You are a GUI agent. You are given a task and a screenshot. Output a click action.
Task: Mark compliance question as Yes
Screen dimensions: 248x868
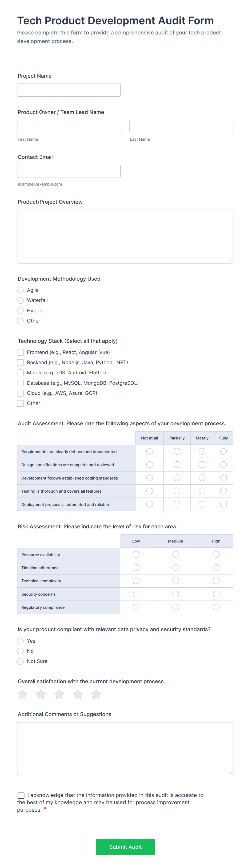pos(20,641)
